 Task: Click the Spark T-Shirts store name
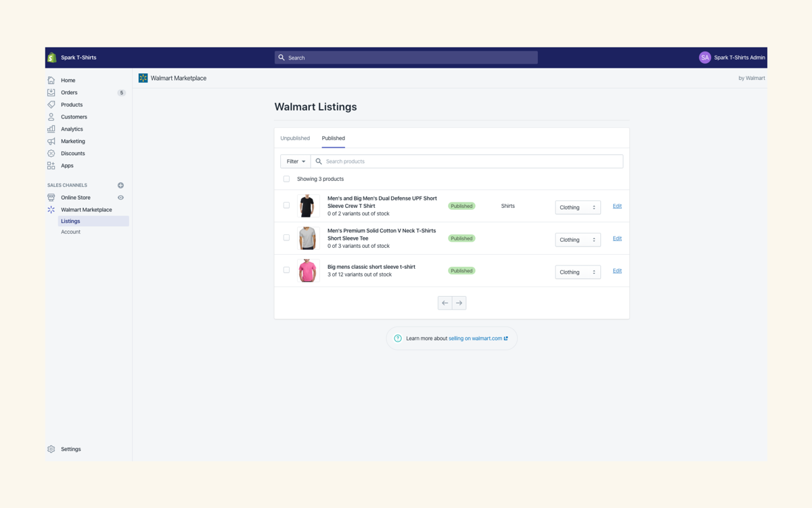(78, 58)
